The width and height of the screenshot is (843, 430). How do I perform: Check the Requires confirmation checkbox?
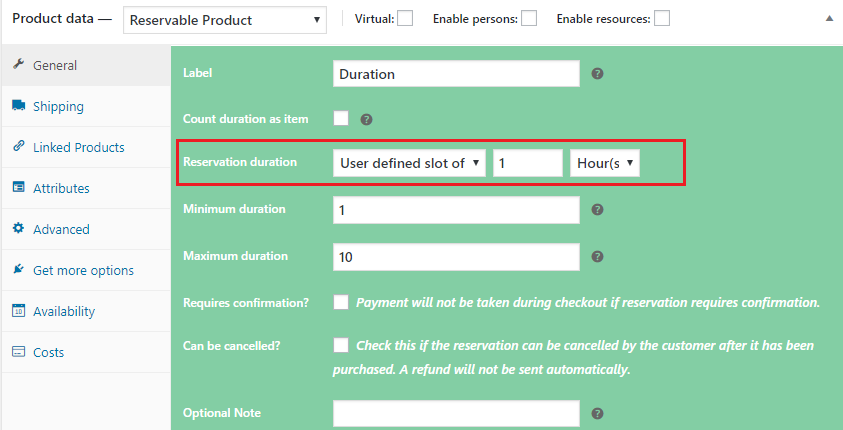(341, 302)
